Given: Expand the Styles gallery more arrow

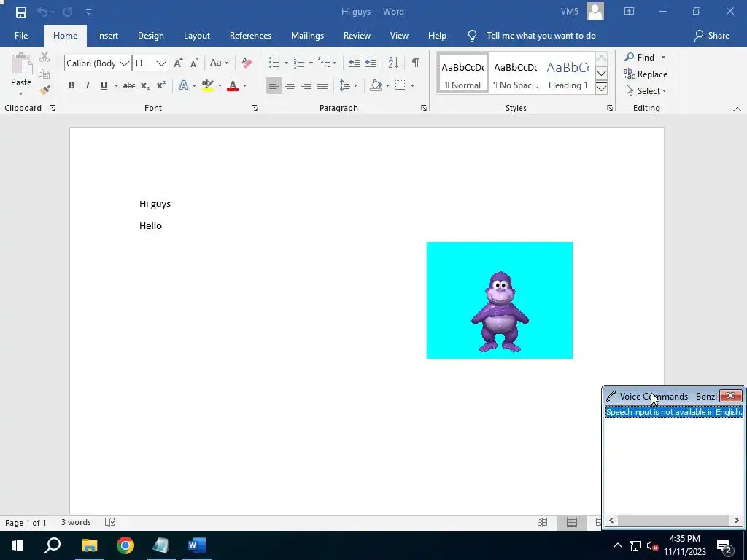Looking at the screenshot, I should click(601, 88).
